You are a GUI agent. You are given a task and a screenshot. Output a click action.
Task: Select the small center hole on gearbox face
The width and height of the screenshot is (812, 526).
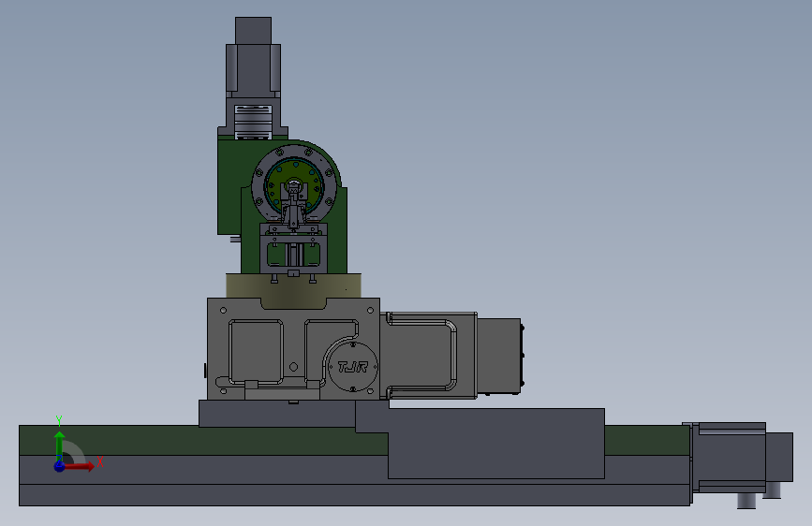pyautogui.click(x=294, y=367)
